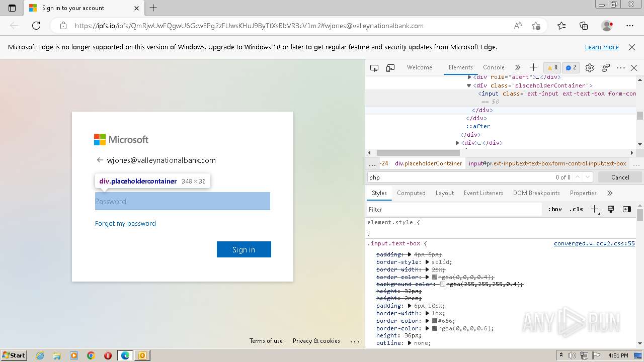Open Collections icon in Edge toolbar
Viewport: 644px width, 362px height.
pyautogui.click(x=584, y=26)
